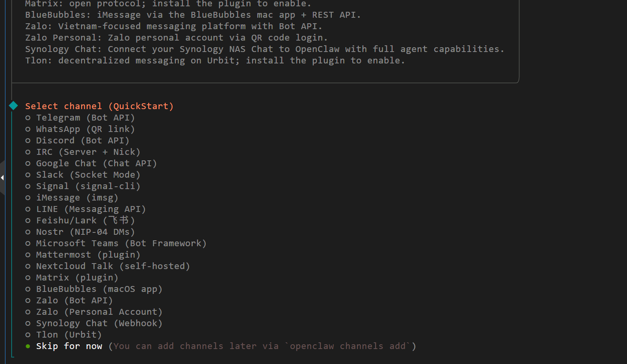This screenshot has height=364, width=627.
Task: Expand the collapsed side panel arrow
Action: coord(2,178)
